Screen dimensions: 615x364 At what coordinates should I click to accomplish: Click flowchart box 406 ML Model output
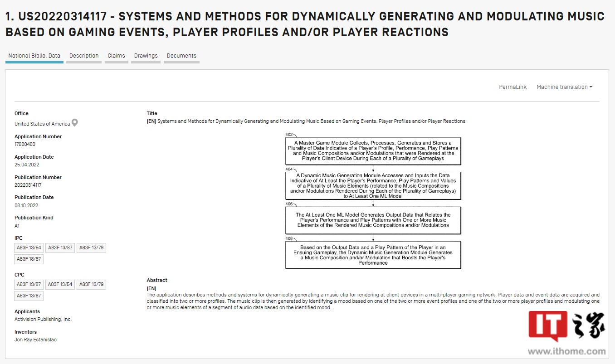[x=373, y=220]
